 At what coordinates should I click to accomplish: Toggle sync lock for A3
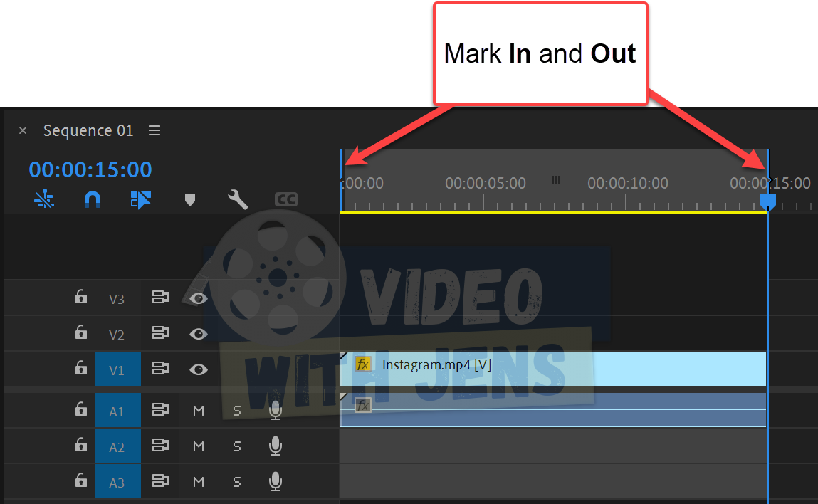pos(161,481)
